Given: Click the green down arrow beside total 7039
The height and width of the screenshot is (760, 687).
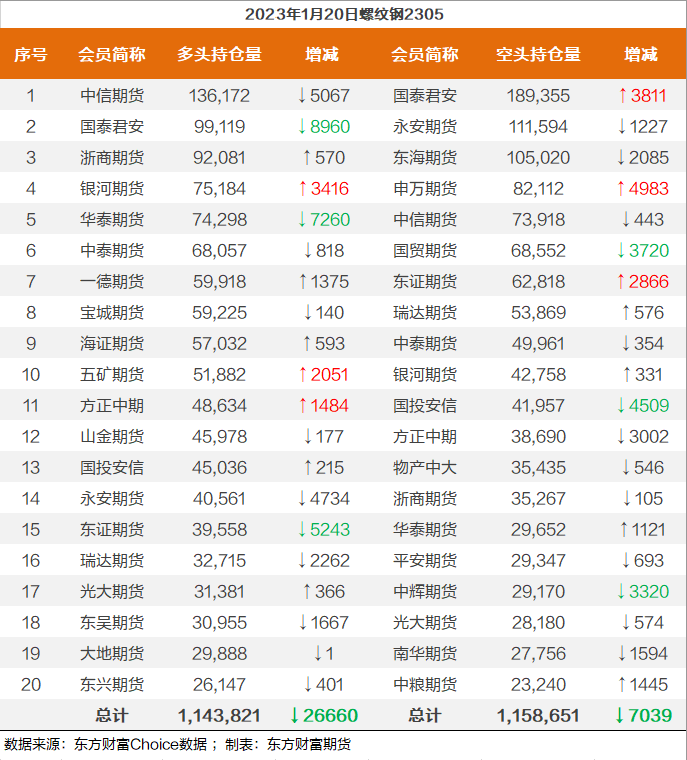Looking at the screenshot, I should click(x=619, y=715).
